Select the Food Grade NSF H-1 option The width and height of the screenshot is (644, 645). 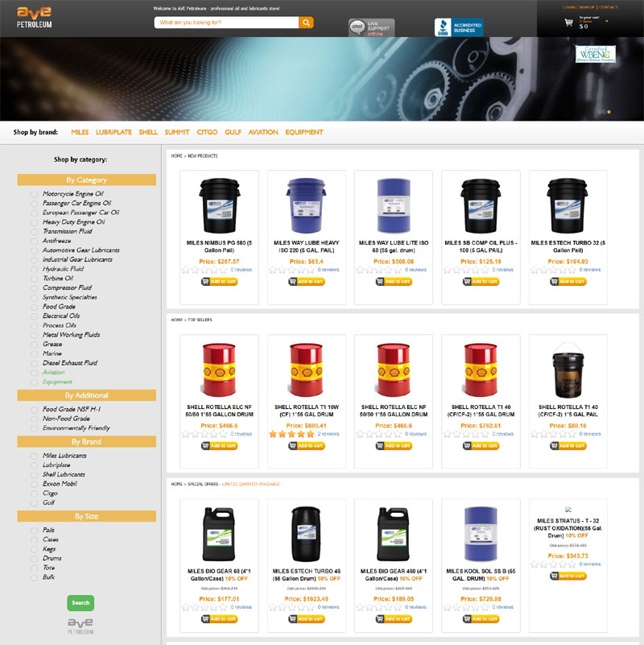pos(34,409)
